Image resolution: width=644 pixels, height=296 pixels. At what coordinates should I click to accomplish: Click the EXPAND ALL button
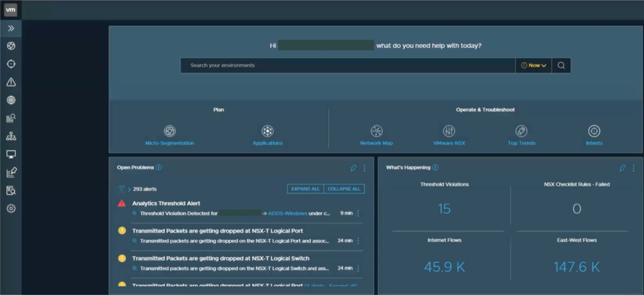tap(306, 189)
